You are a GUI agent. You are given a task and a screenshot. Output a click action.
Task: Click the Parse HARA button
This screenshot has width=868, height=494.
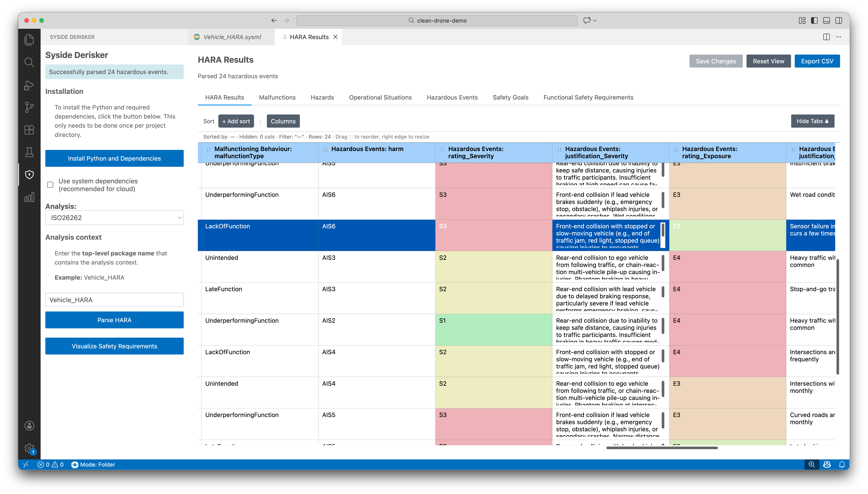click(x=114, y=320)
